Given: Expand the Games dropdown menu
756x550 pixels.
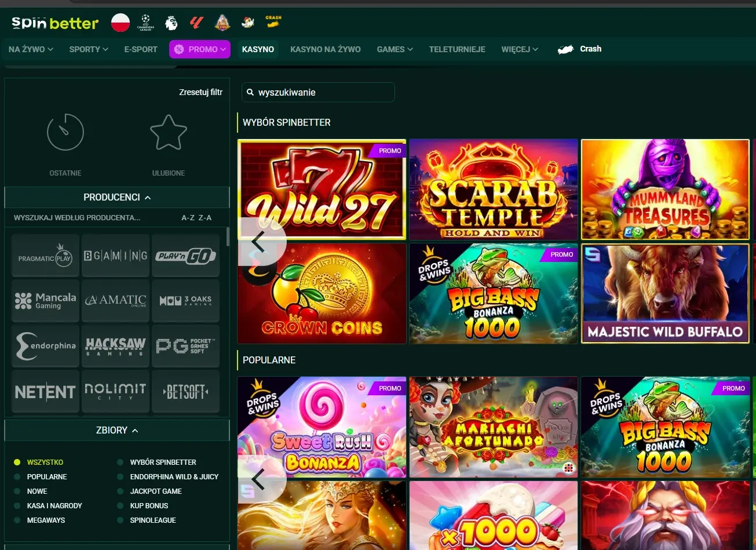Looking at the screenshot, I should [395, 49].
